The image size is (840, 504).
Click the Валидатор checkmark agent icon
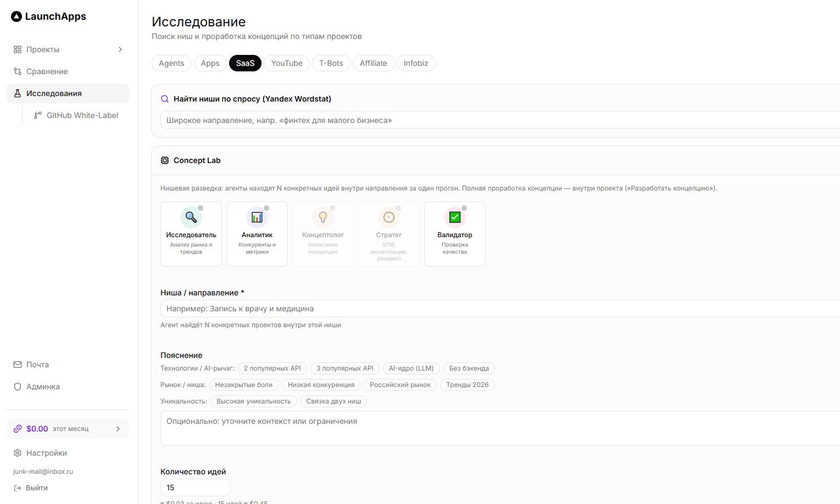[x=455, y=217]
